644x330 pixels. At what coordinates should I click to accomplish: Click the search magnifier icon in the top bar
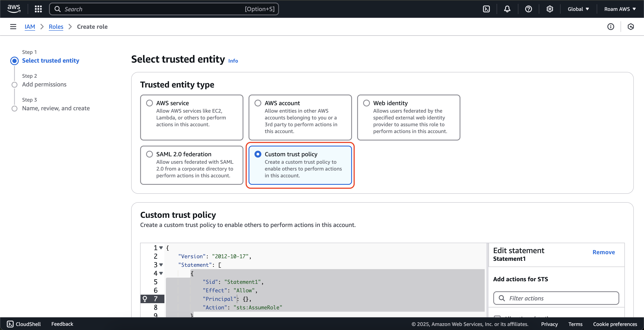[57, 9]
